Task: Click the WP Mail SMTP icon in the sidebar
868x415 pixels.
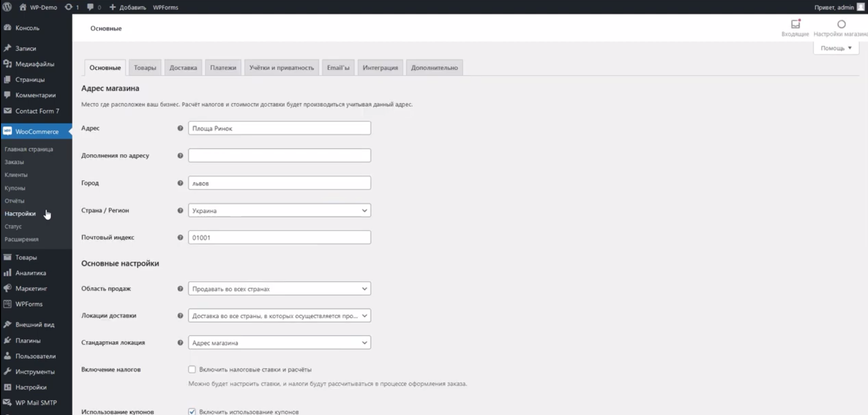Action: click(x=8, y=402)
